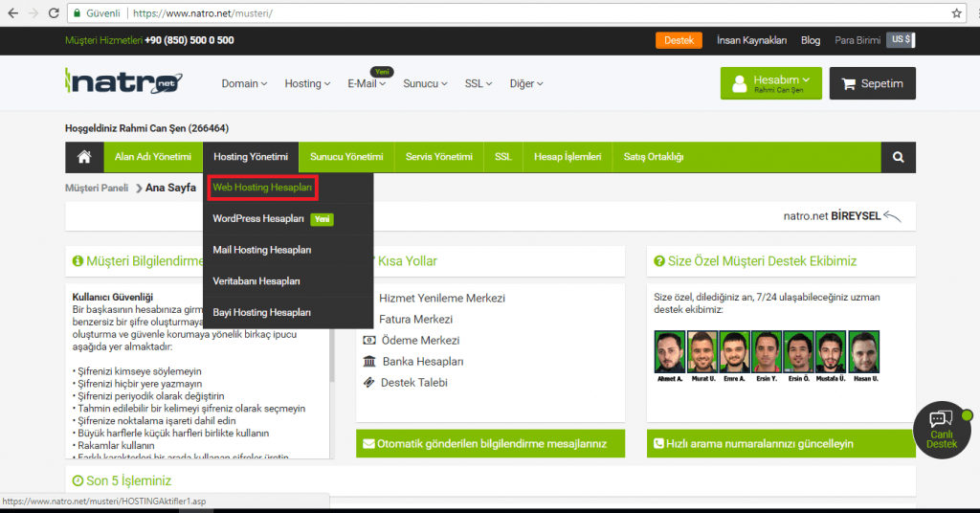Go back using browser back arrow

point(12,13)
